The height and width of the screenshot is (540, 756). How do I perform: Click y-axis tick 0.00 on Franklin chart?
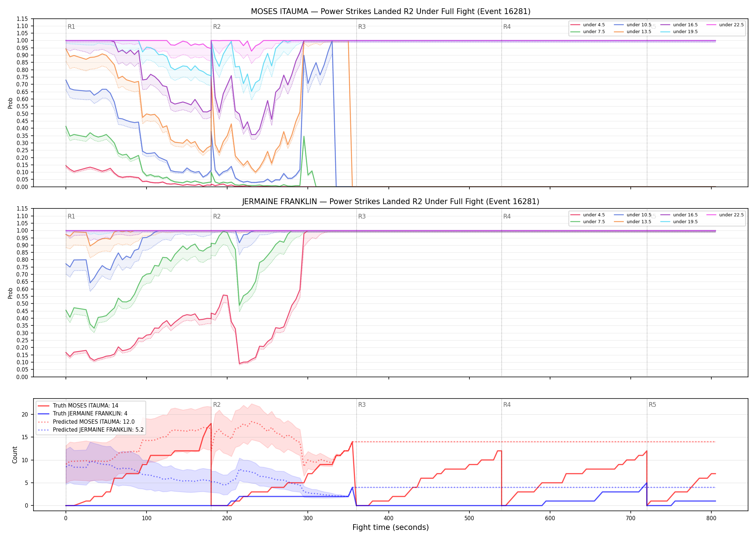[x=23, y=377]
